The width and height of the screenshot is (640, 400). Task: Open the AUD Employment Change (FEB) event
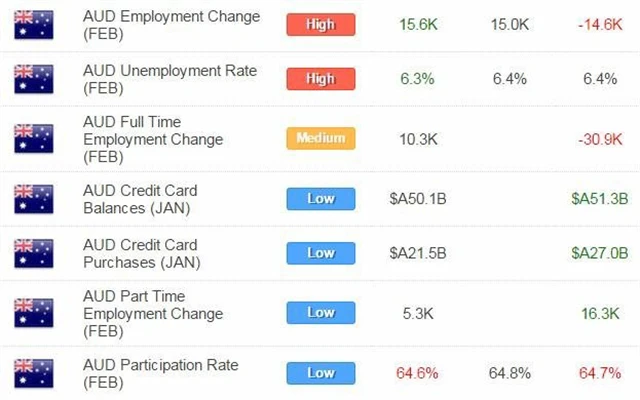174,25
